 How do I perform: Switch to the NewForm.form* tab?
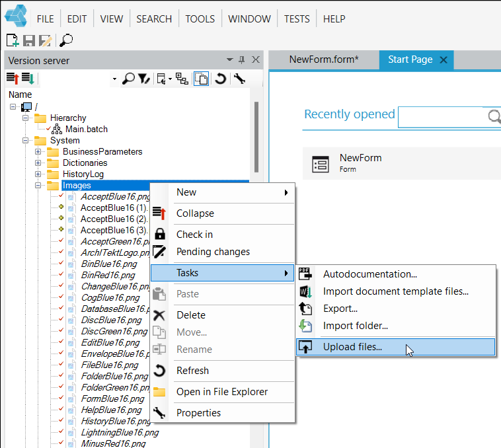324,59
